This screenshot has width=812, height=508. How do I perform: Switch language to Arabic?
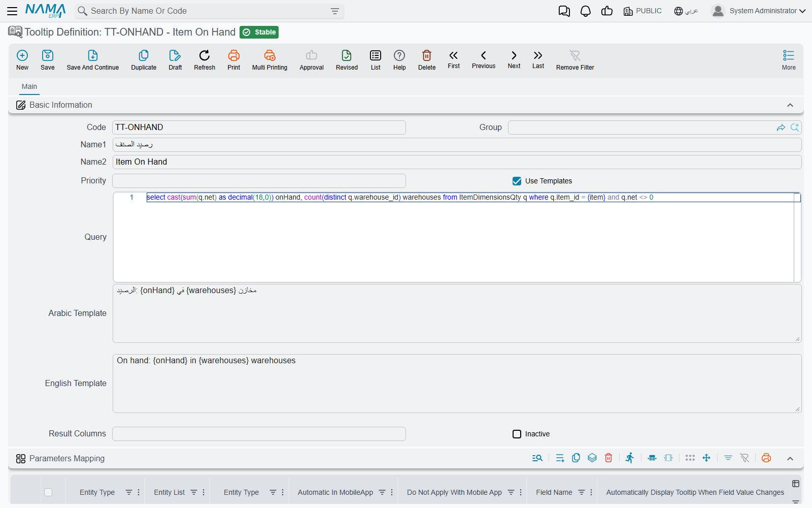(686, 11)
